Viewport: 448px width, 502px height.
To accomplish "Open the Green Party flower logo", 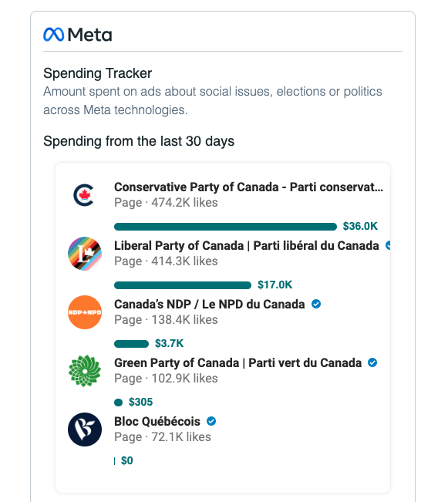I will coord(85,371).
